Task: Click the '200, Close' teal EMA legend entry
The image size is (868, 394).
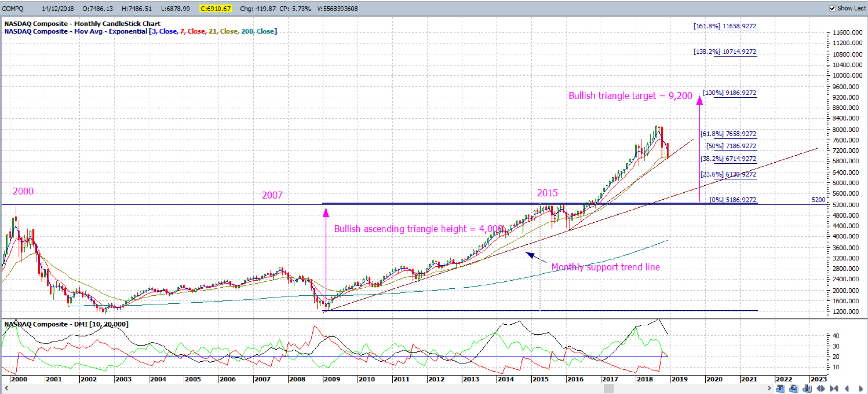Action: [258, 31]
